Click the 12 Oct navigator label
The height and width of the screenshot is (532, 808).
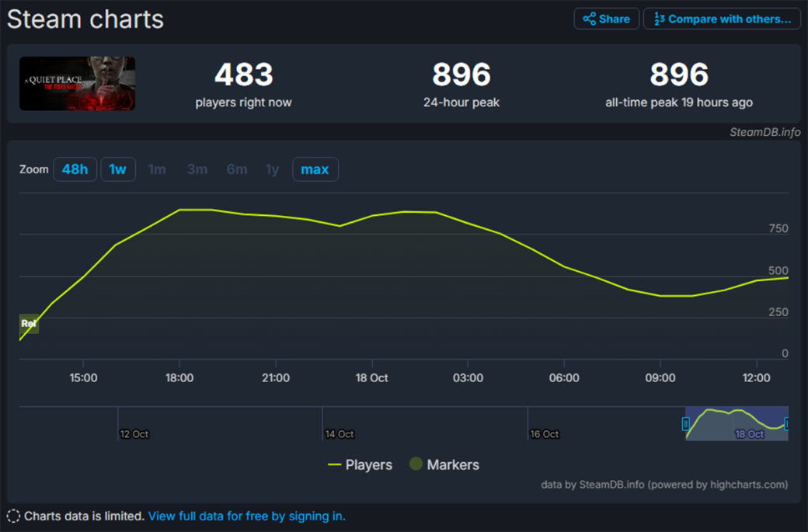pos(134,434)
